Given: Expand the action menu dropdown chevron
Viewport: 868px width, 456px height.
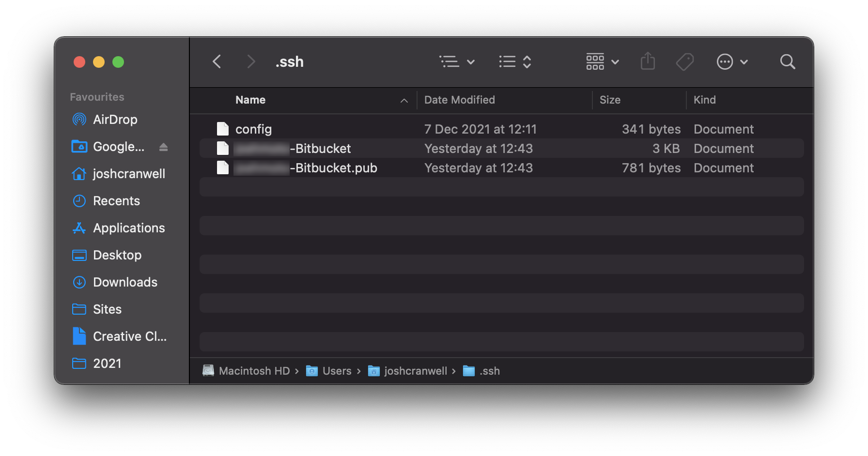Looking at the screenshot, I should click(744, 62).
